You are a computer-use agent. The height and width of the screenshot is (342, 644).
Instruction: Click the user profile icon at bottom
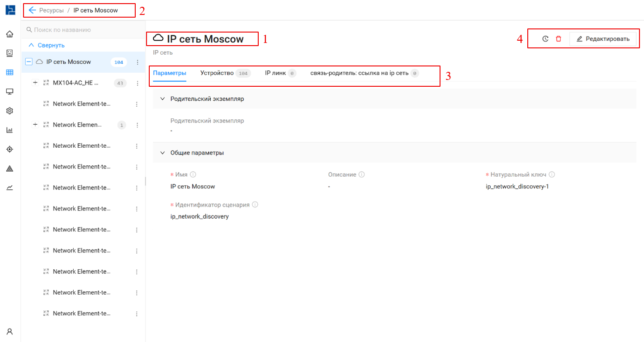(x=9, y=331)
